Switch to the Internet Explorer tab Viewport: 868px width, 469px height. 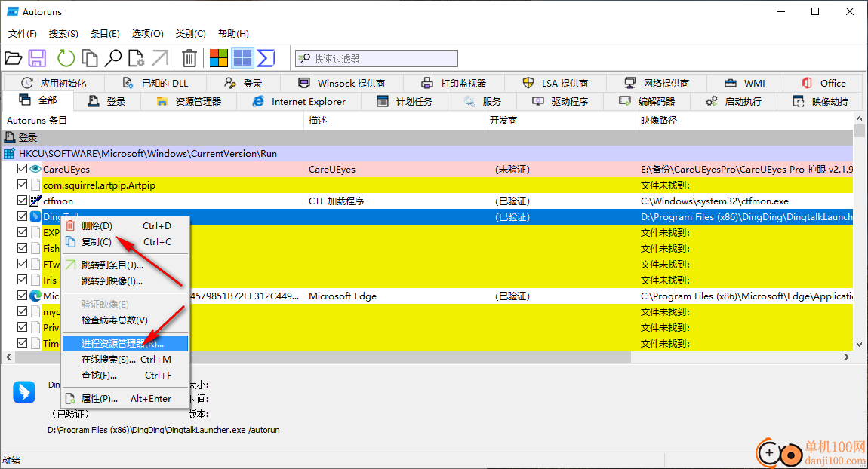pyautogui.click(x=299, y=101)
